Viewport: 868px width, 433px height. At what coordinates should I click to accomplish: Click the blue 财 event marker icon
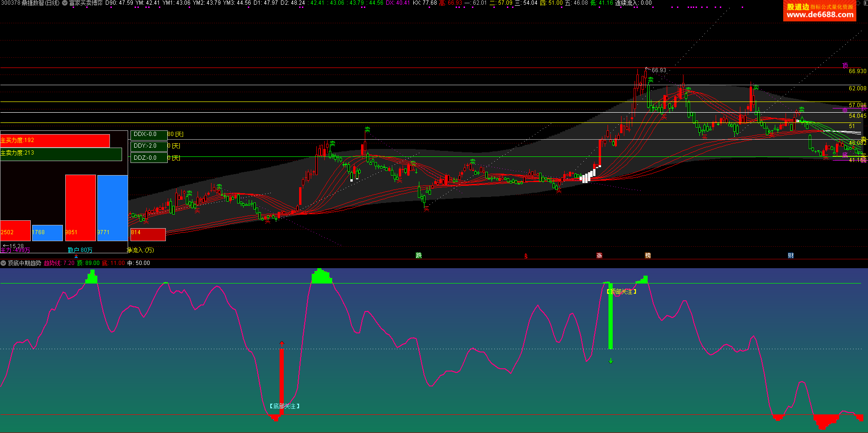pos(791,255)
